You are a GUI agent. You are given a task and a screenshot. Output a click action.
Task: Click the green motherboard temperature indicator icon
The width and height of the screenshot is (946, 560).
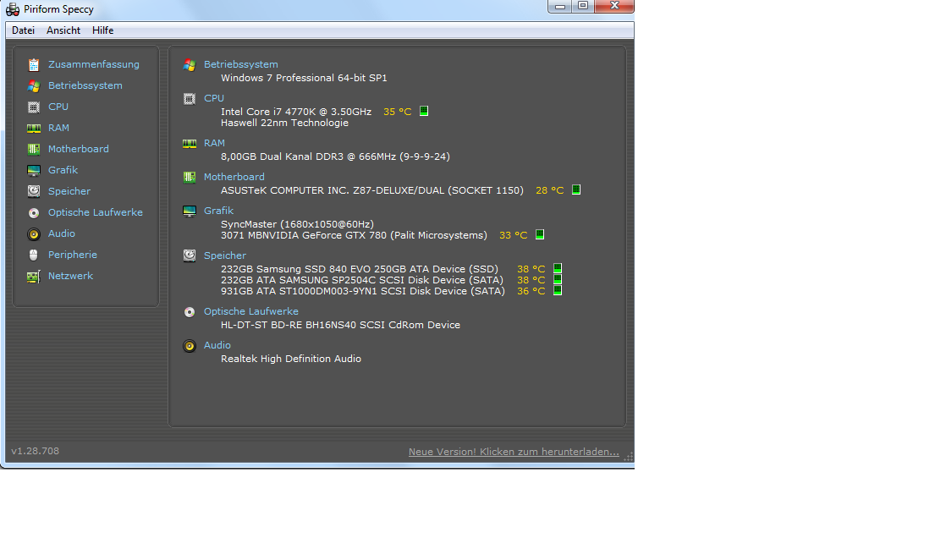coord(576,189)
